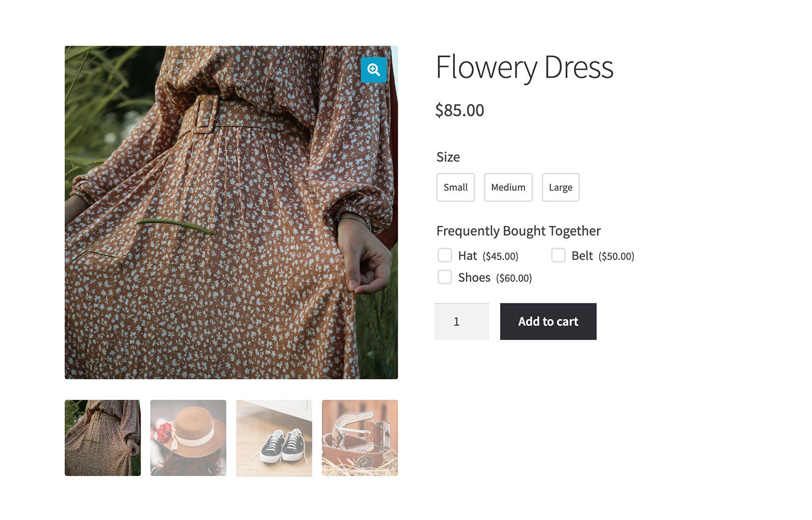Viewport: 812px width, 520px height.
Task: Click the Shoes price text ($60.00)
Action: 514,278
